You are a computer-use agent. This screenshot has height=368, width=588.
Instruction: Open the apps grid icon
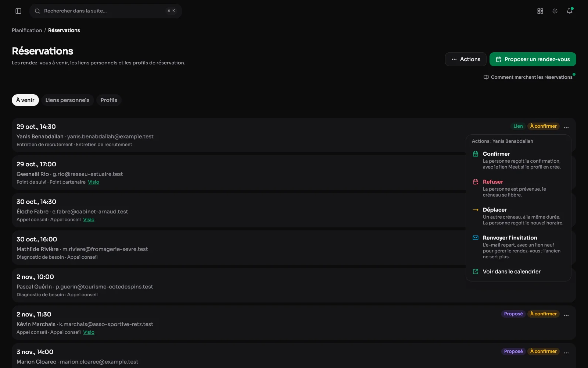(540, 11)
